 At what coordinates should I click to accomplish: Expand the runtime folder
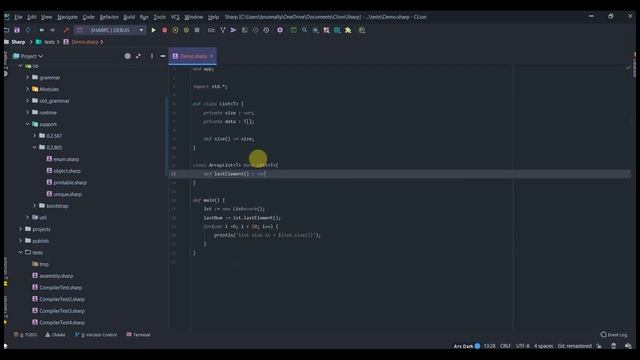(27, 112)
